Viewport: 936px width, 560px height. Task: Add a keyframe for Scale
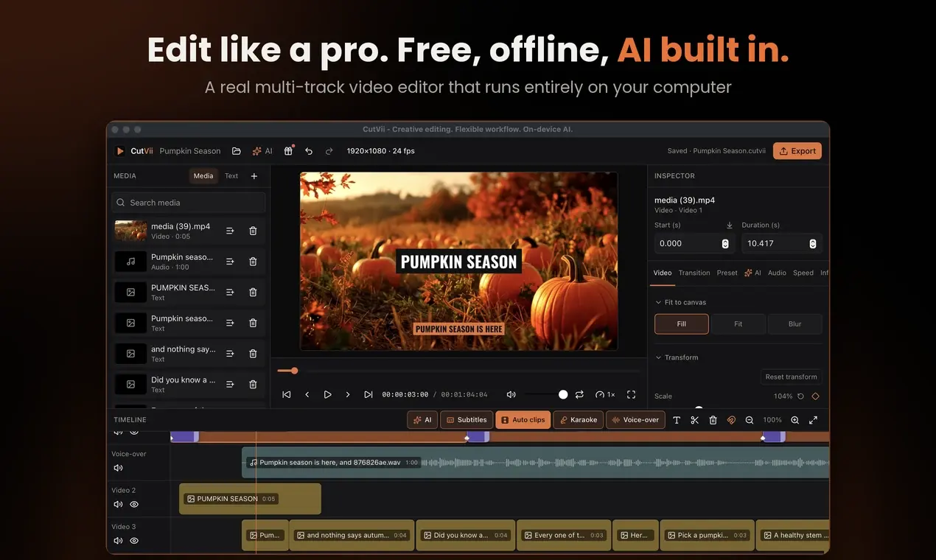pos(815,396)
